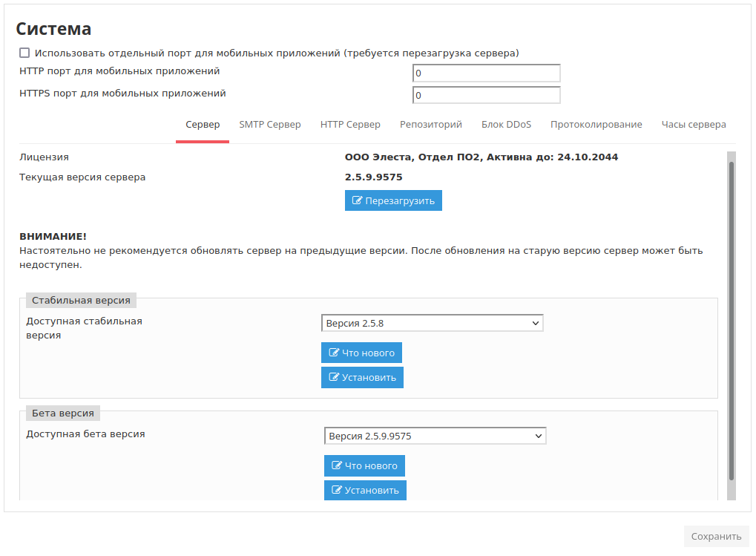Viewport: 756px width, 556px height.
Task: Go to the Репозиторий tab
Action: coord(431,125)
